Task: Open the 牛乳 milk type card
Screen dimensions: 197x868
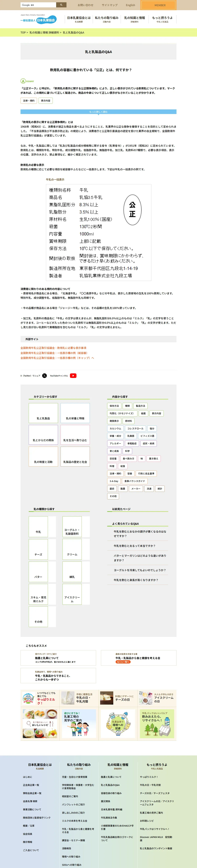Action: (38, 527)
